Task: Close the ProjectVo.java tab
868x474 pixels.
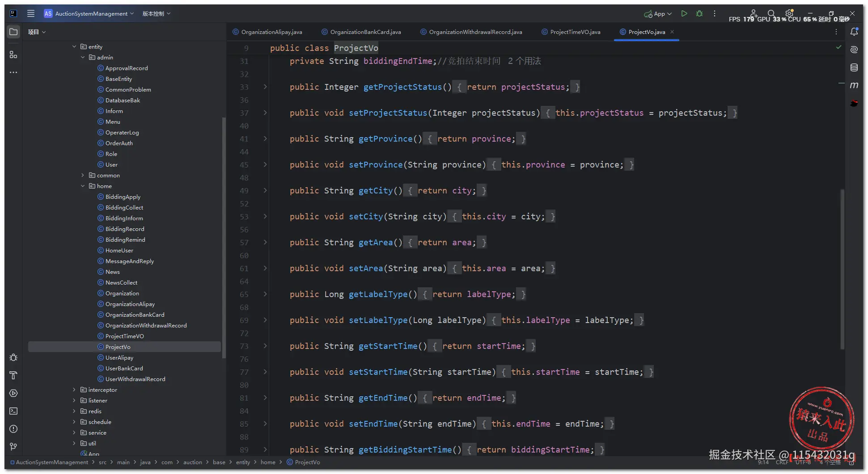Action: (x=672, y=32)
